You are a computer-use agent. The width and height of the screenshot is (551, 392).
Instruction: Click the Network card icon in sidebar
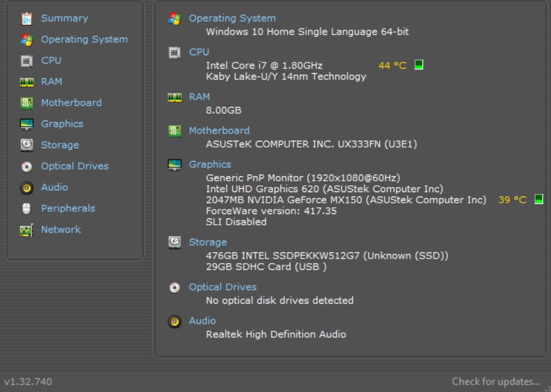26,230
